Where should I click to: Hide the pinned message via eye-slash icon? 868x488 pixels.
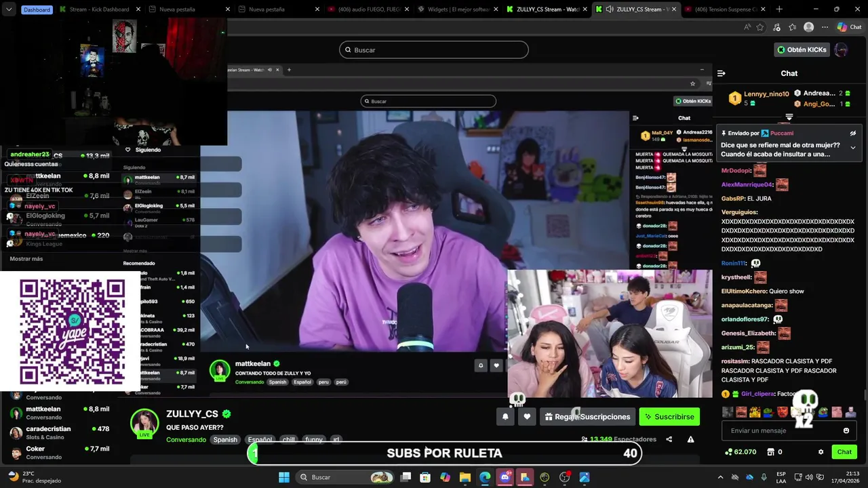tap(853, 134)
